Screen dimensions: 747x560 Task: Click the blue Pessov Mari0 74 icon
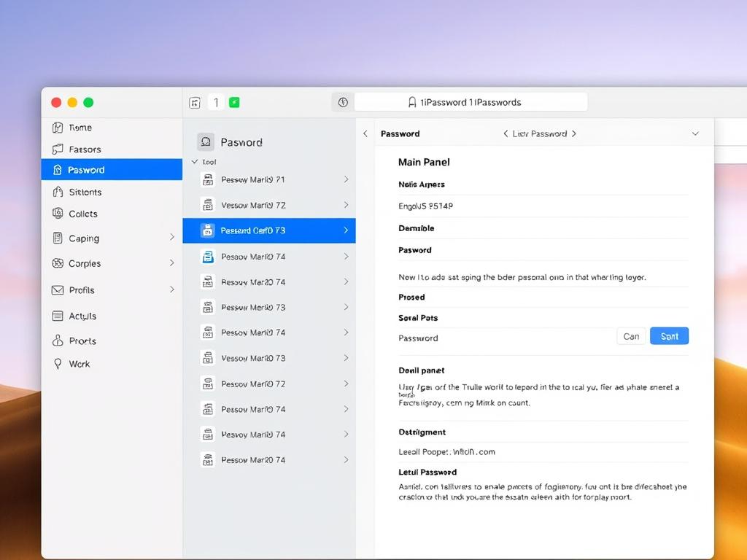208,257
